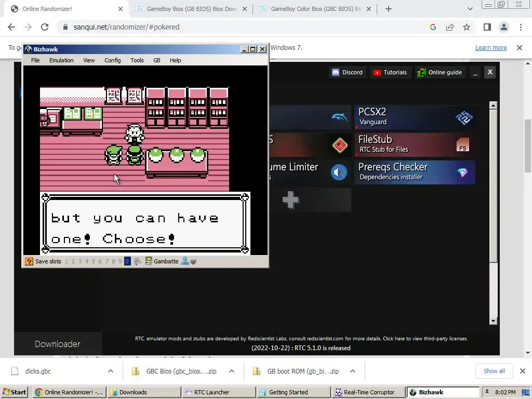Go back in Chrome
The image size is (532, 399).
tap(11, 27)
